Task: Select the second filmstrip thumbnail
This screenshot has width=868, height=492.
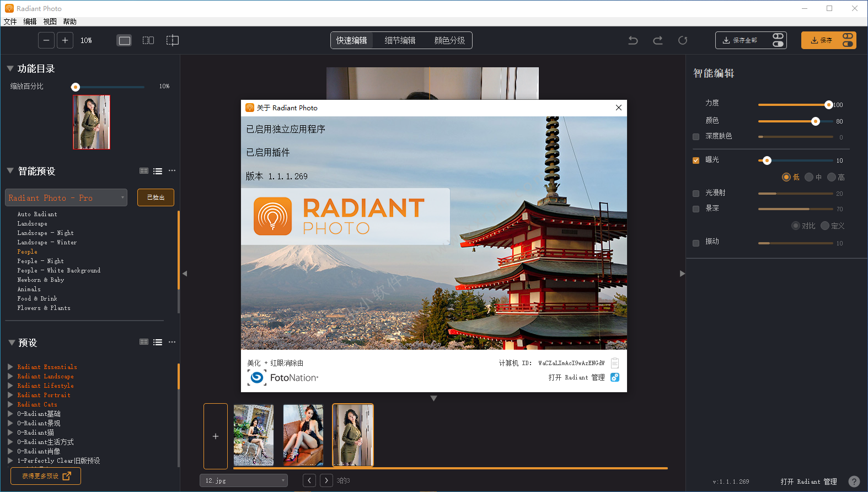Action: click(x=303, y=435)
